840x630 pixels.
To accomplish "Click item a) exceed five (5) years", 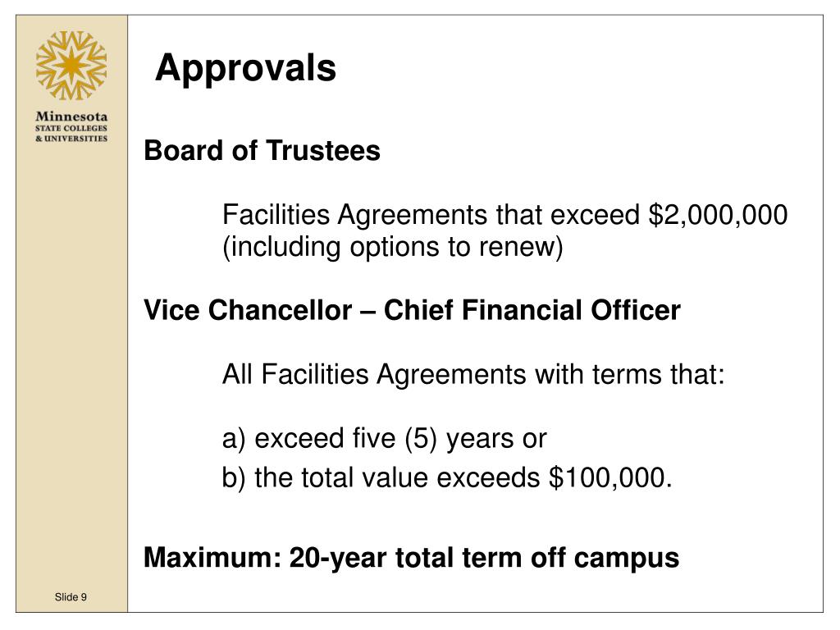I will (x=384, y=438).
